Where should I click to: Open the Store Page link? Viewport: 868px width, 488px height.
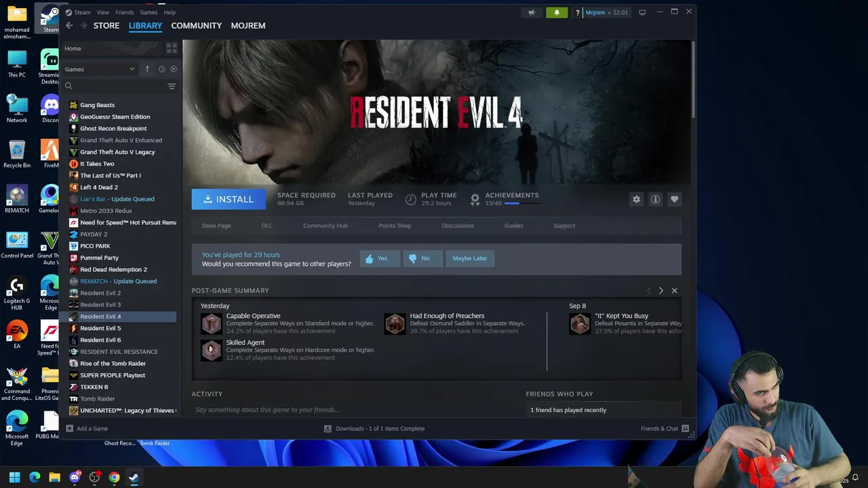click(216, 226)
